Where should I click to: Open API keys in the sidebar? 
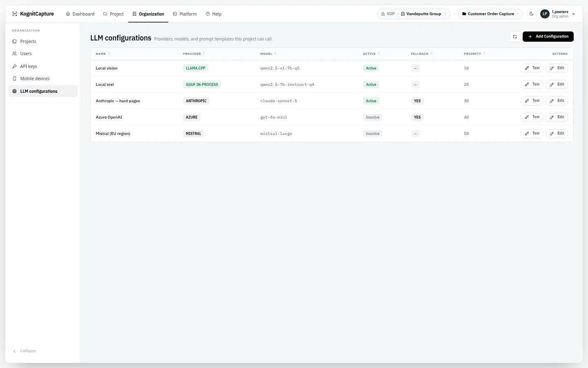tap(43, 66)
